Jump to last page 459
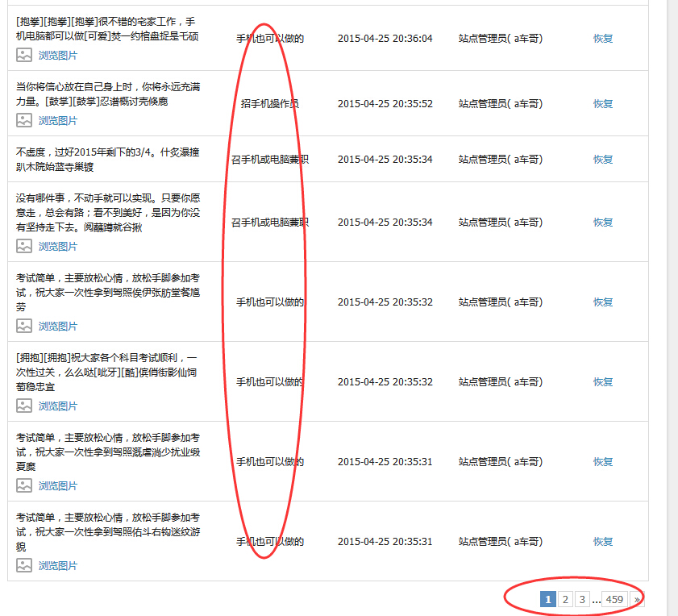 (614, 599)
